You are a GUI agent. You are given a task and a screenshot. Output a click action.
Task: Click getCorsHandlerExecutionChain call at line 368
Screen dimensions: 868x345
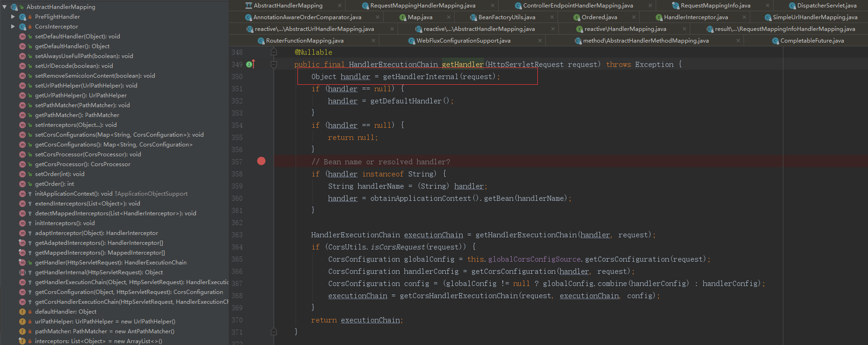[459, 296]
